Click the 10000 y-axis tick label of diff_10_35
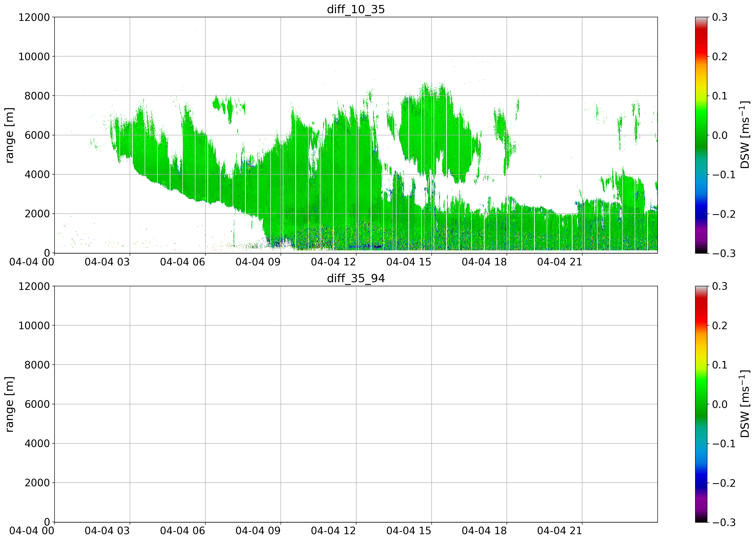756x541 pixels. (x=34, y=57)
